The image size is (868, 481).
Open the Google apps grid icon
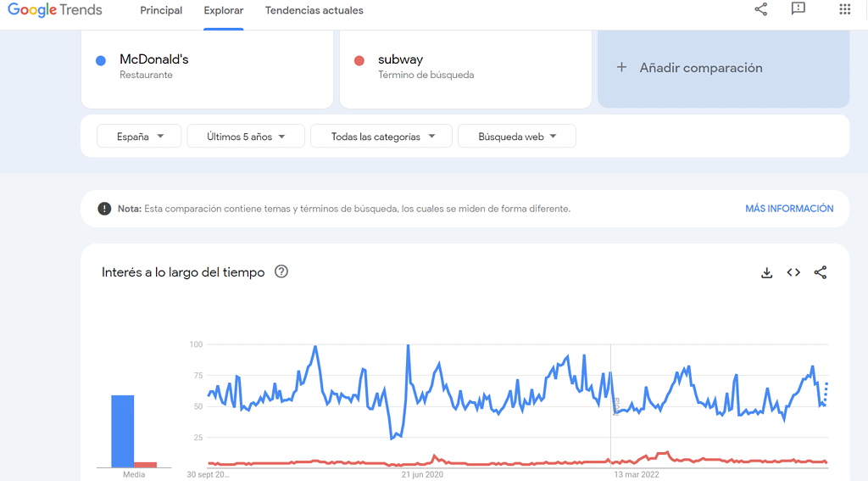(x=844, y=8)
